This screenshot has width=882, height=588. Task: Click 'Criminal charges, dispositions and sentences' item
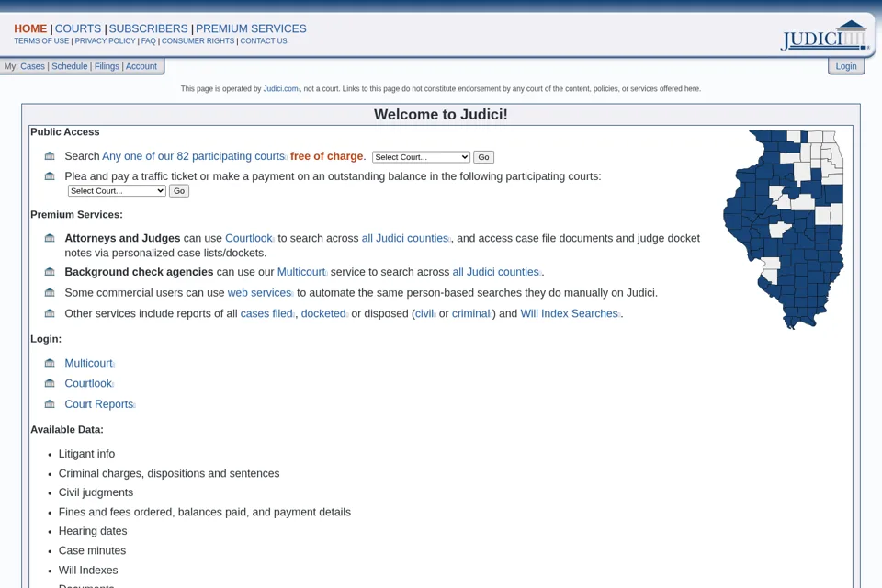tap(169, 473)
